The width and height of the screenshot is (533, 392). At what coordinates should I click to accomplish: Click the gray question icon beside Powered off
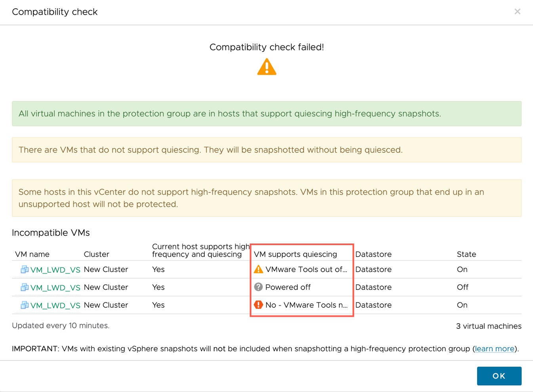pyautogui.click(x=258, y=287)
